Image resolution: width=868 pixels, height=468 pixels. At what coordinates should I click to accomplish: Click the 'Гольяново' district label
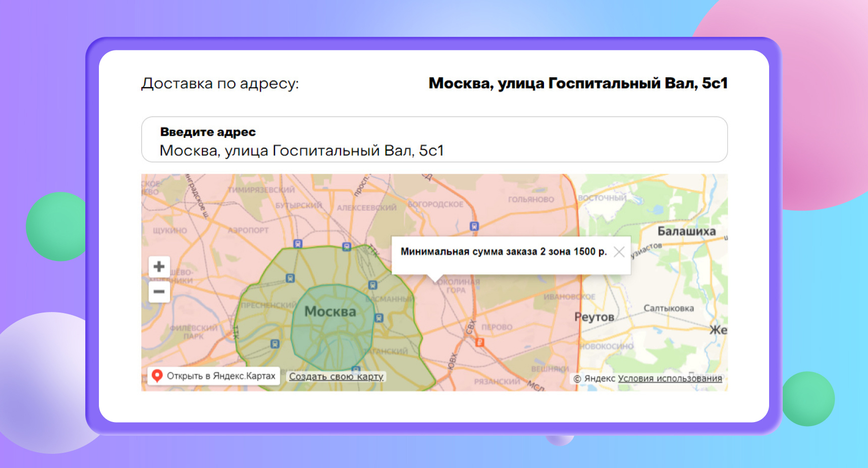(531, 199)
